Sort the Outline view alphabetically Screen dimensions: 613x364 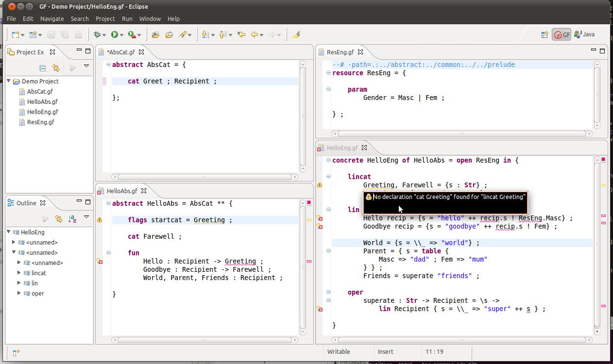click(x=72, y=219)
